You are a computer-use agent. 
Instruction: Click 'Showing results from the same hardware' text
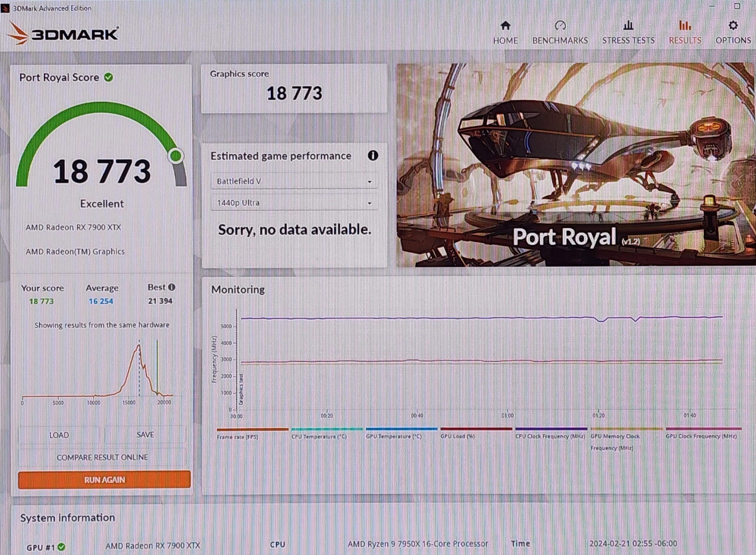pyautogui.click(x=102, y=325)
